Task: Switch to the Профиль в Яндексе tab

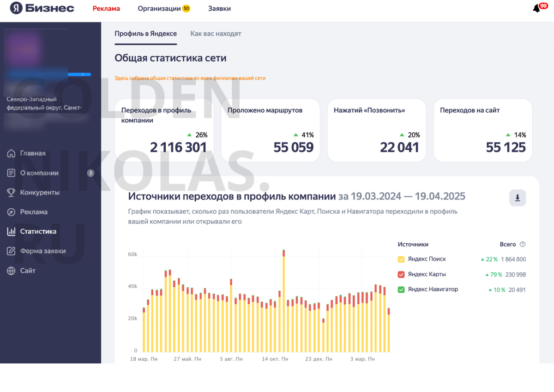Action: (145, 34)
